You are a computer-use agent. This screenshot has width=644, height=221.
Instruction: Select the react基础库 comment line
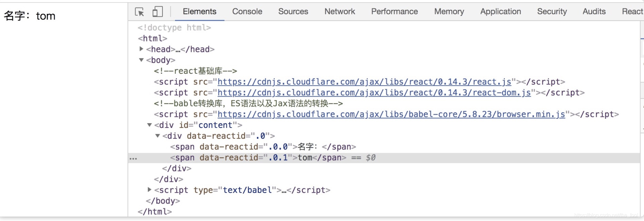[x=196, y=71]
